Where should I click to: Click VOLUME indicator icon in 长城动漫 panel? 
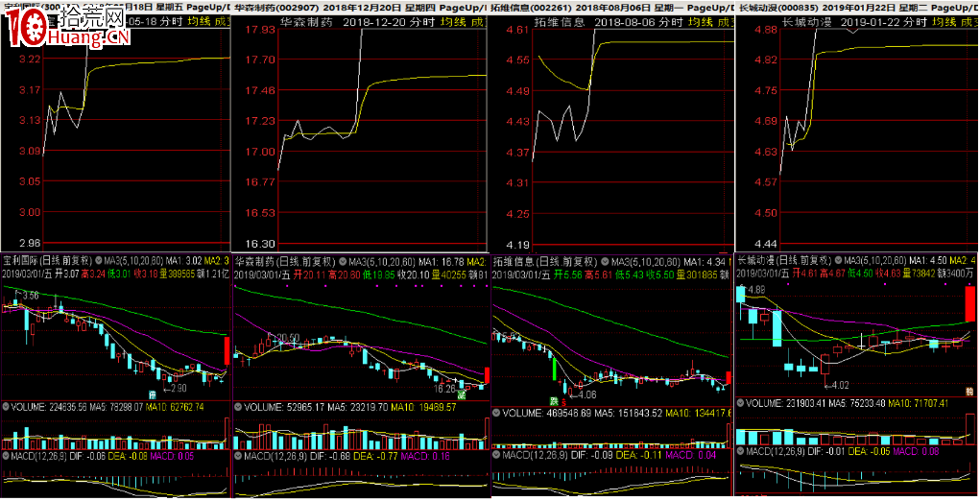coord(740,404)
